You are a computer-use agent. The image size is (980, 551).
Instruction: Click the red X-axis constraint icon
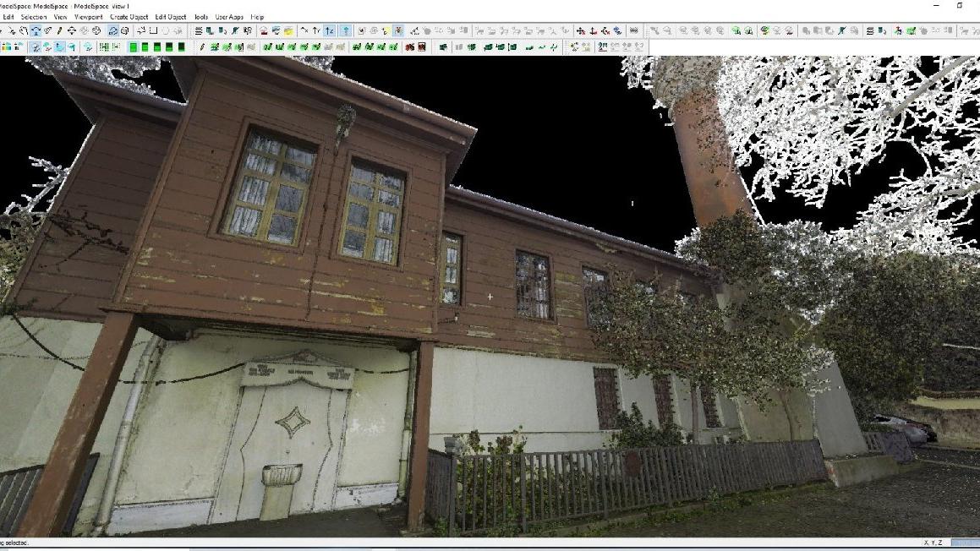580,30
